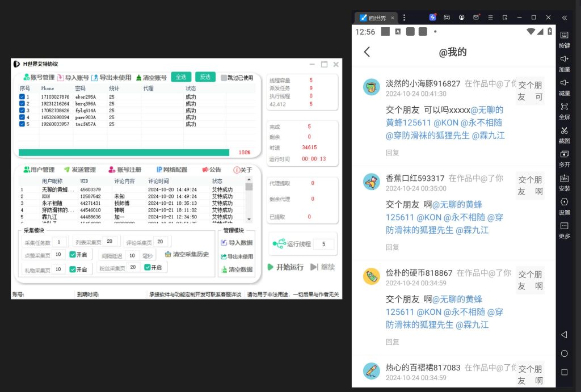Uncheck account row 3 checkbox
This screenshot has height=392, width=581.
(22, 111)
